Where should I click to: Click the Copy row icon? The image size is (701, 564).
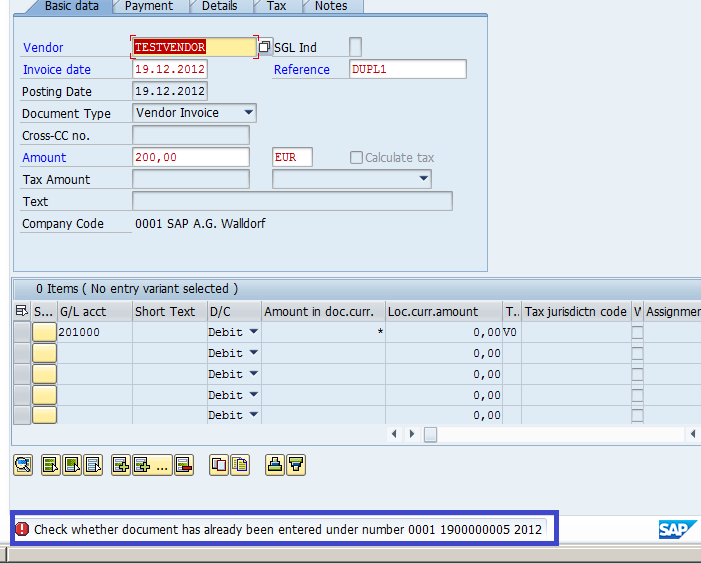(219, 465)
